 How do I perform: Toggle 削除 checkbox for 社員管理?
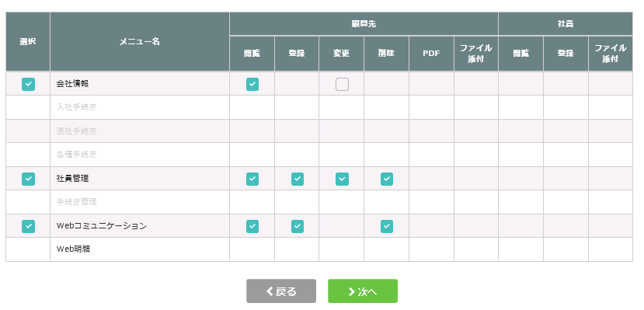387,179
